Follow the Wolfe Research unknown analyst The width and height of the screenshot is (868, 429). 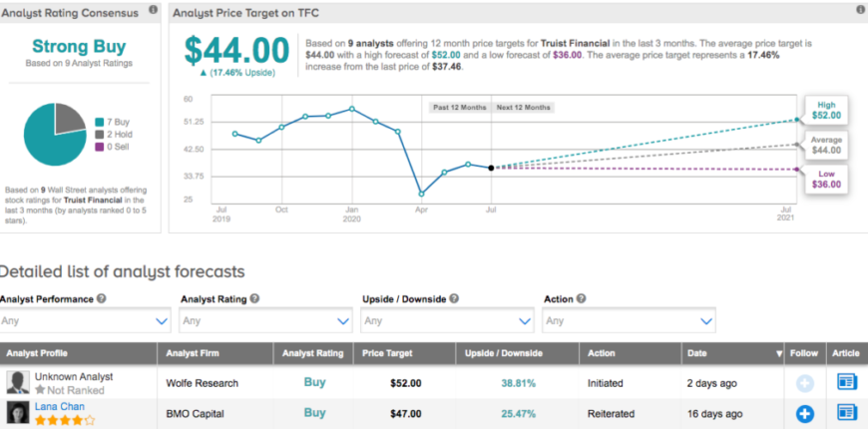(x=805, y=383)
